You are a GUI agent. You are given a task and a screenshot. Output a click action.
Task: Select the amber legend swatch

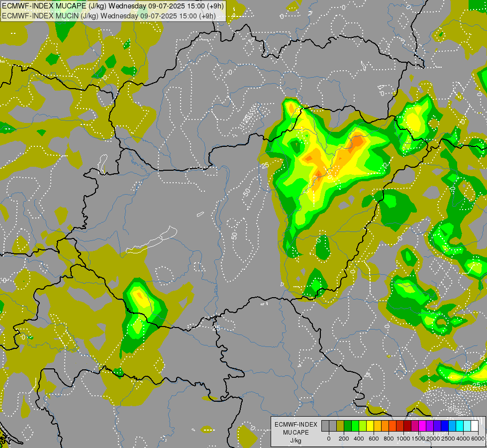coord(378,426)
